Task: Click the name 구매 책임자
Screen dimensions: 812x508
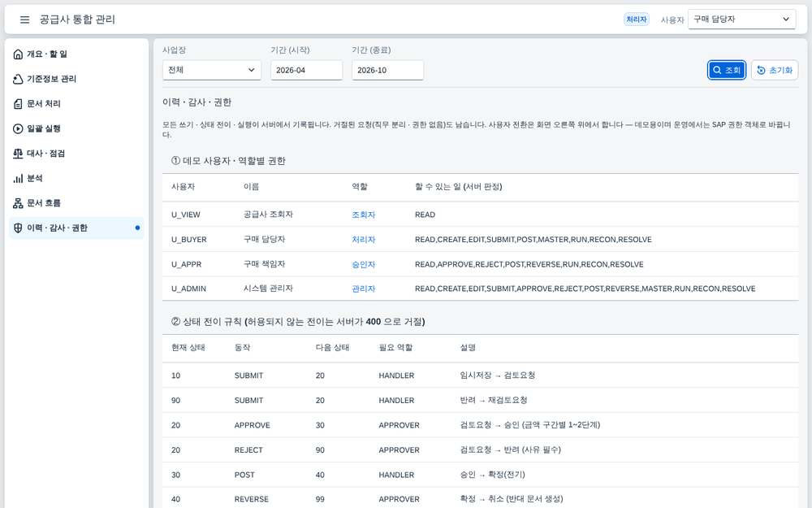Action: coord(264,264)
